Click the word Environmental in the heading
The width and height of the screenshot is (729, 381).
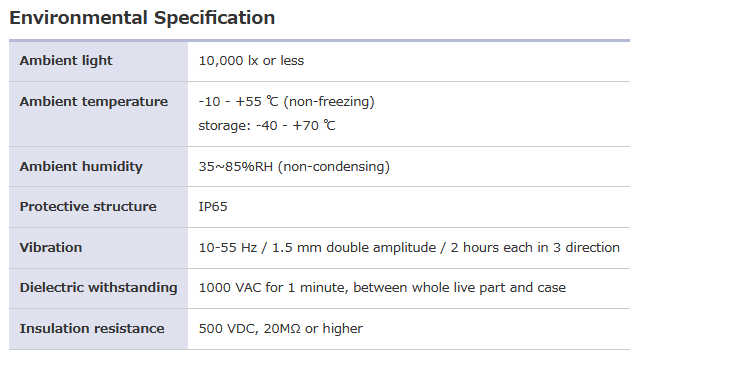[x=78, y=18]
